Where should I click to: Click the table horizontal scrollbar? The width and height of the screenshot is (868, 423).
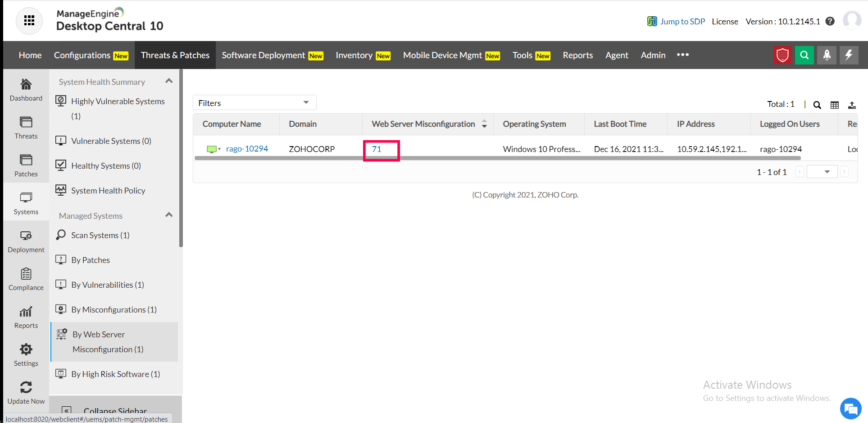click(498, 158)
